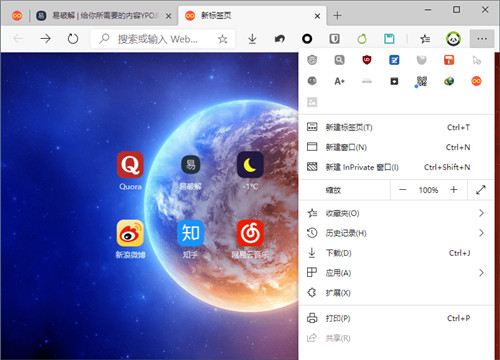
Task: Open the pinned Infinity tab
Action: tap(17, 16)
